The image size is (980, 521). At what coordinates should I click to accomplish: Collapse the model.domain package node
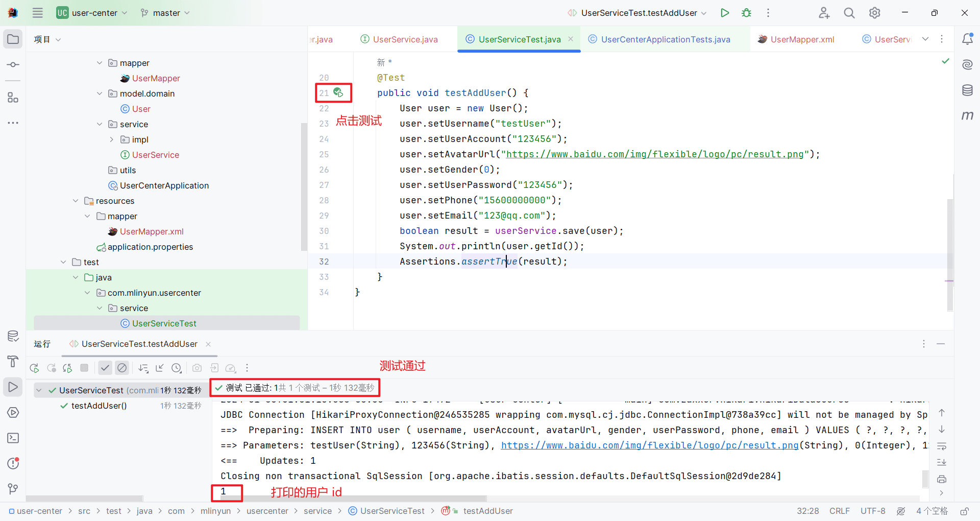pyautogui.click(x=100, y=93)
